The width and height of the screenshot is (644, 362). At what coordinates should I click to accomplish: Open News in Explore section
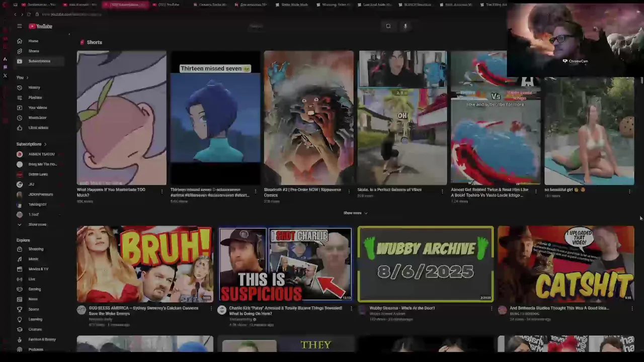[33, 299]
